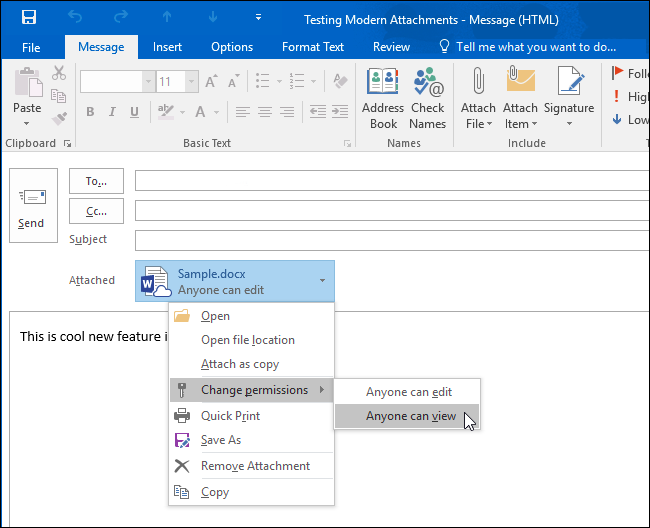Click the Cut scissors icon

point(59,73)
